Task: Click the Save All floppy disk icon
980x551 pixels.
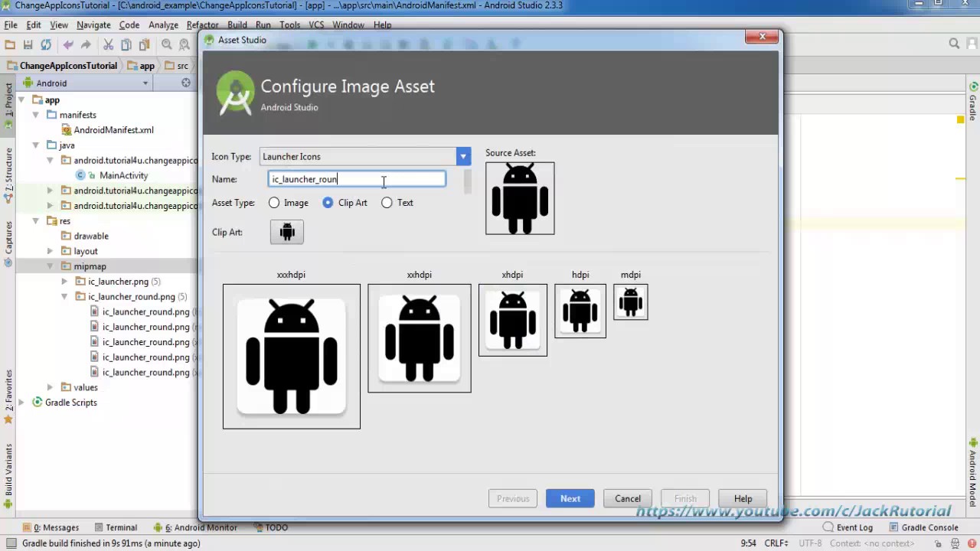Action: pyautogui.click(x=28, y=44)
